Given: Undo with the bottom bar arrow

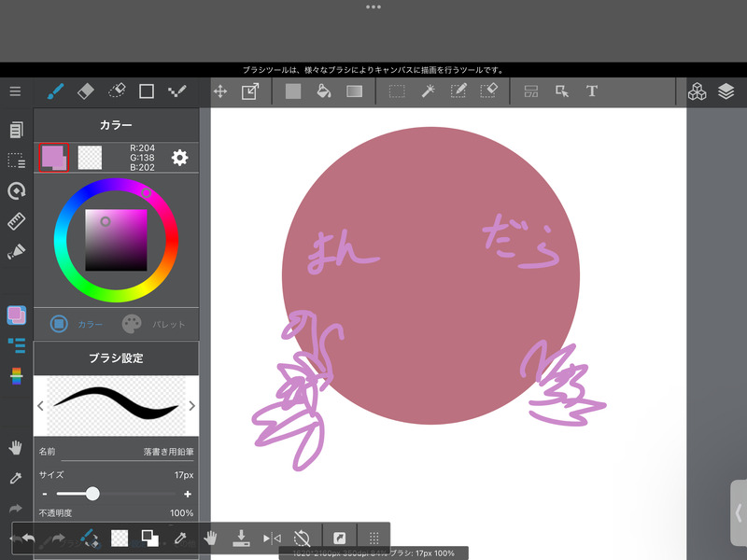Looking at the screenshot, I should coord(29,539).
